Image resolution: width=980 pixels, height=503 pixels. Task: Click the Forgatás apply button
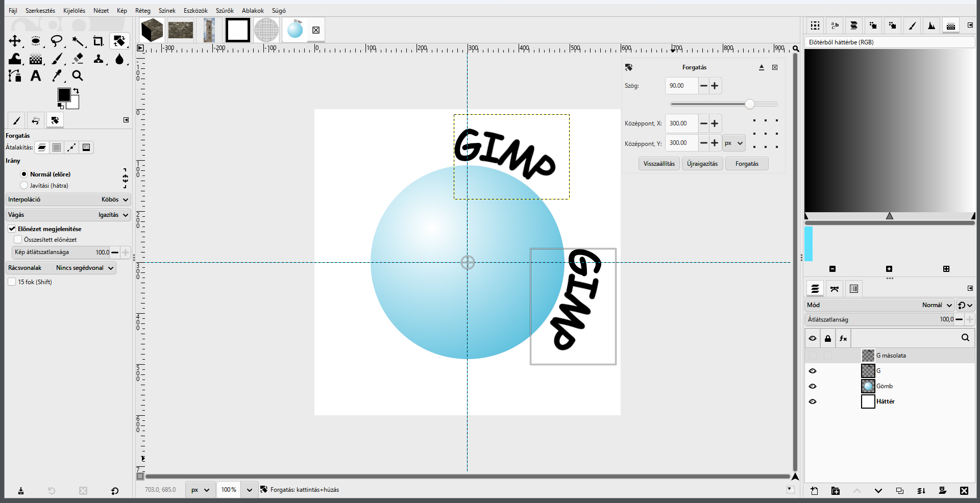(x=747, y=164)
